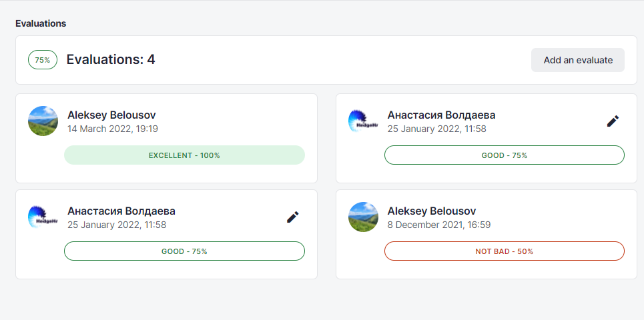Open Aleksey Belousov's avatar on 14 March evaluation
Image resolution: width=644 pixels, height=320 pixels.
point(43,121)
